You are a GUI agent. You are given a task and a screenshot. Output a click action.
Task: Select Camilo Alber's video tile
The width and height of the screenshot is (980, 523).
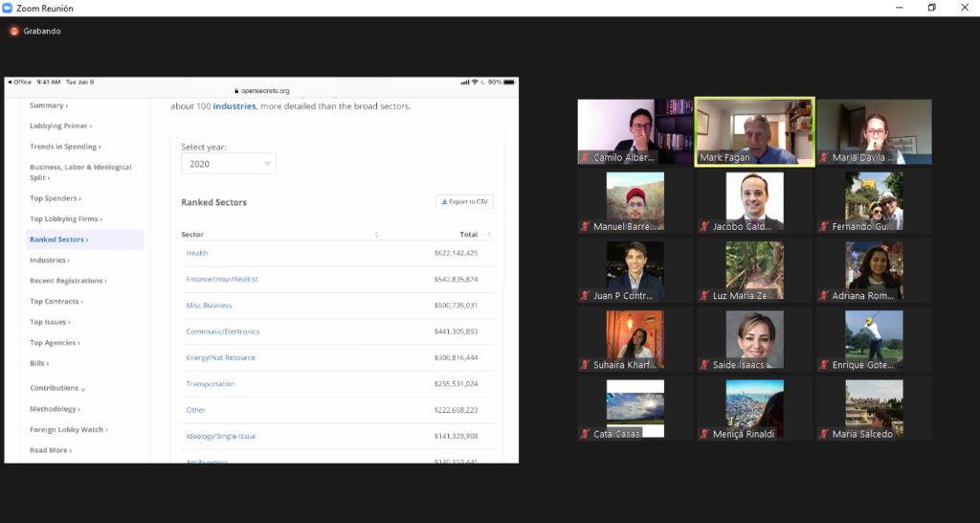point(635,132)
